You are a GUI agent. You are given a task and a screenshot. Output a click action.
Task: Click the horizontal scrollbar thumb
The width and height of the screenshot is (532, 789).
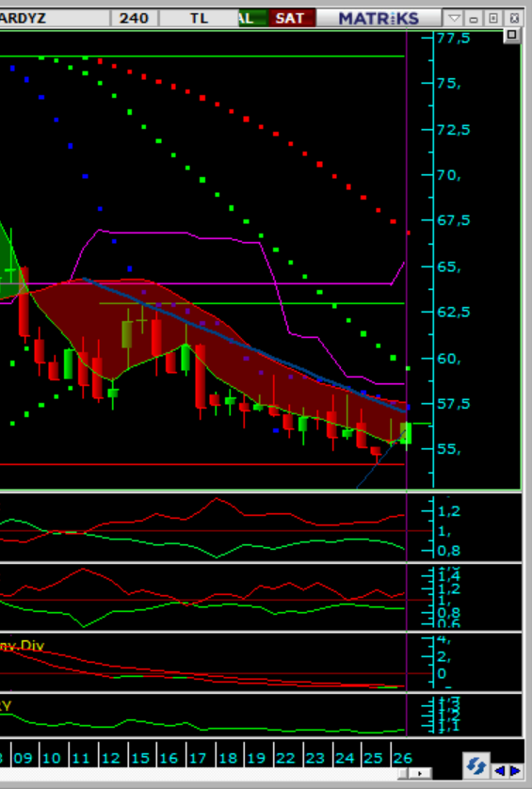tap(403, 773)
